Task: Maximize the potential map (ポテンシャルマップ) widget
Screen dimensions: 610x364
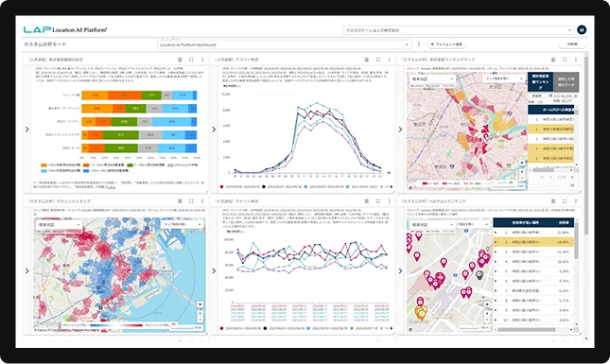Action: (x=191, y=201)
